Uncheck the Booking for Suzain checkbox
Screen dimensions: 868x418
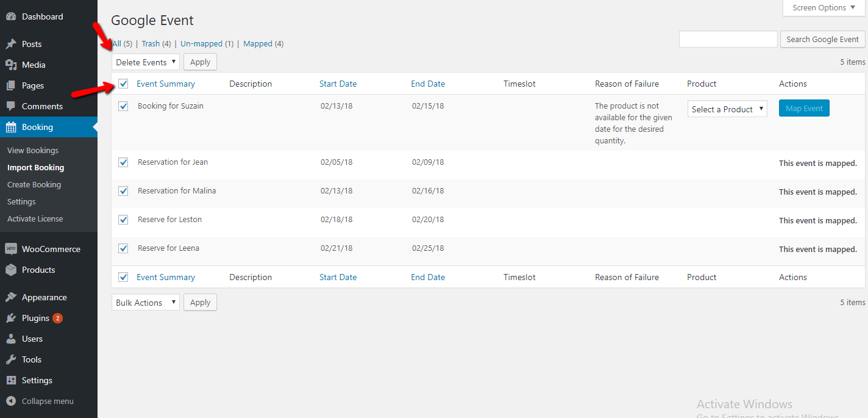click(123, 106)
